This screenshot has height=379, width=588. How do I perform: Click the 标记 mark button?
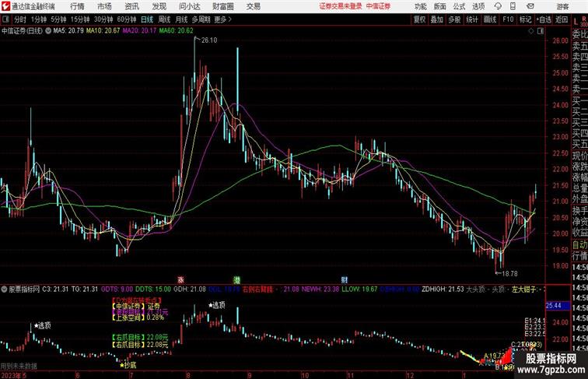[x=525, y=19]
